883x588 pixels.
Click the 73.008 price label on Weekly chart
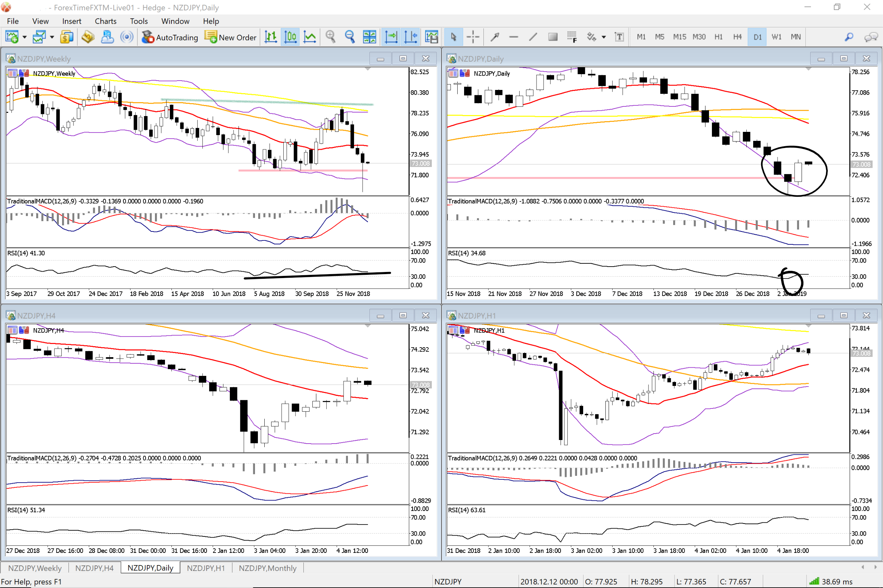(420, 163)
